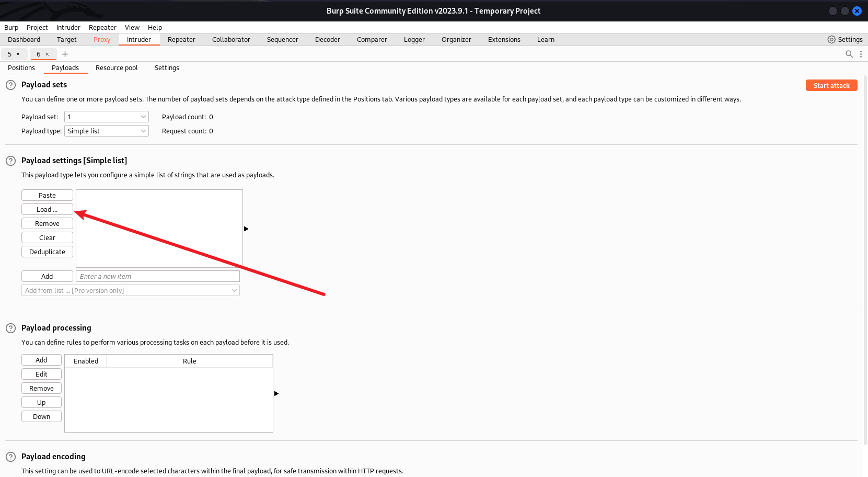Switch to the Positions tab
Viewport: 868px width, 477px height.
point(21,67)
